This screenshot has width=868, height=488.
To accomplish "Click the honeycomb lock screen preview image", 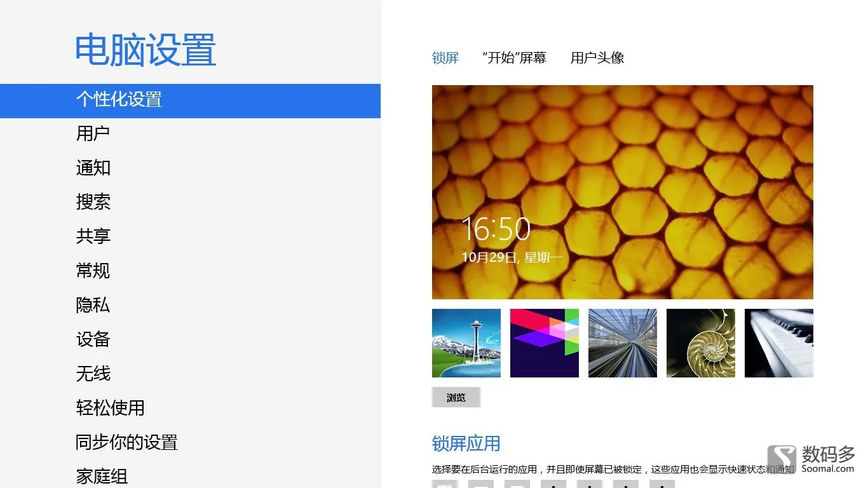I will pos(623,192).
